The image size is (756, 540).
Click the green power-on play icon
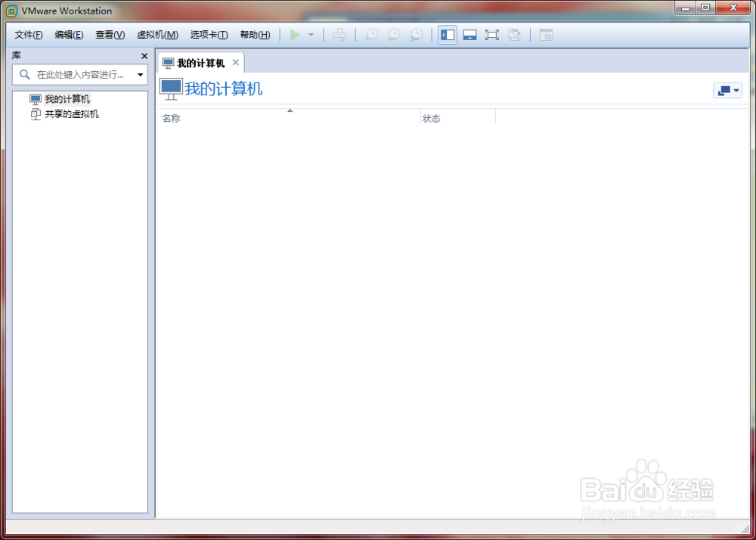pos(295,35)
